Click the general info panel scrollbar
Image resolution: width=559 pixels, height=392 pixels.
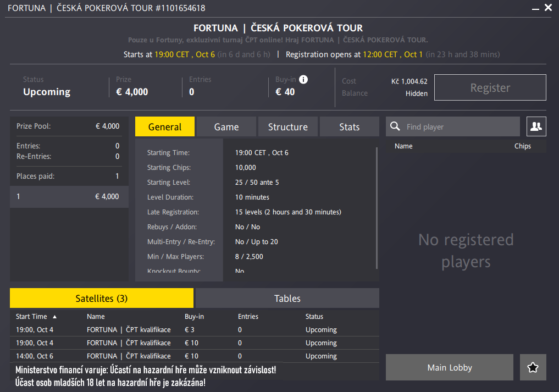(x=377, y=208)
